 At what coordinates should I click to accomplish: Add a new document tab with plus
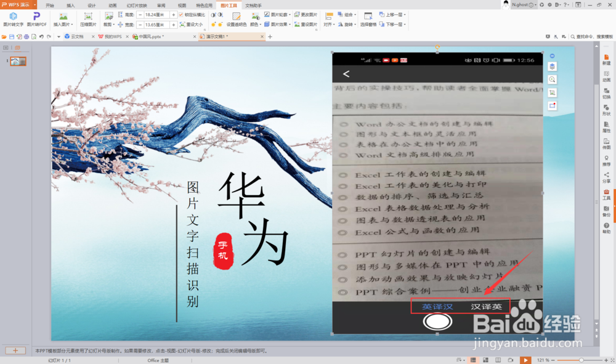coord(270,36)
